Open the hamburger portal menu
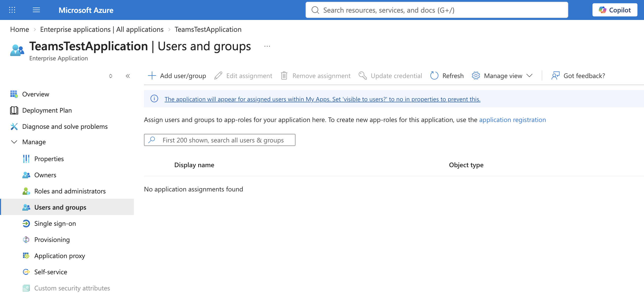 [36, 10]
